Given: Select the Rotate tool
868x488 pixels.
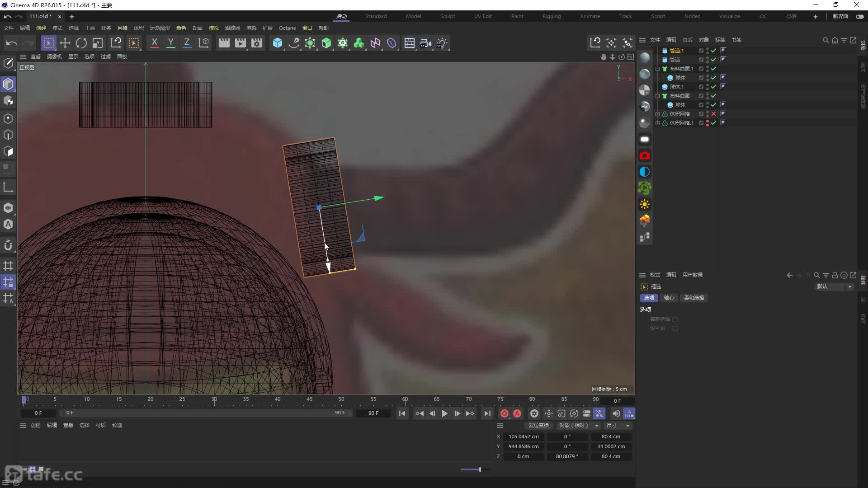Looking at the screenshot, I should [81, 43].
